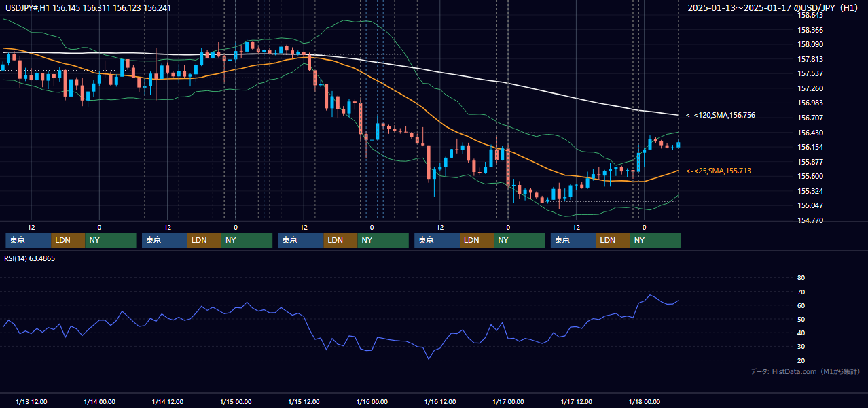This screenshot has height=408, width=868.
Task: Click the 1/16 12:00 time axis label
Action: click(x=440, y=401)
